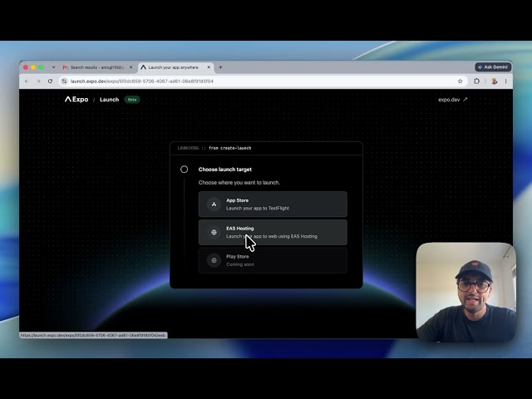Screen dimensions: 532x399
Task: Click the Ask Gemini button
Action: 493,67
